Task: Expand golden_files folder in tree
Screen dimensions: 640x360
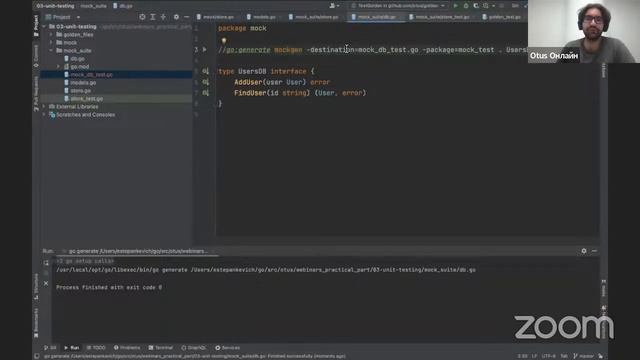Action: click(x=51, y=35)
